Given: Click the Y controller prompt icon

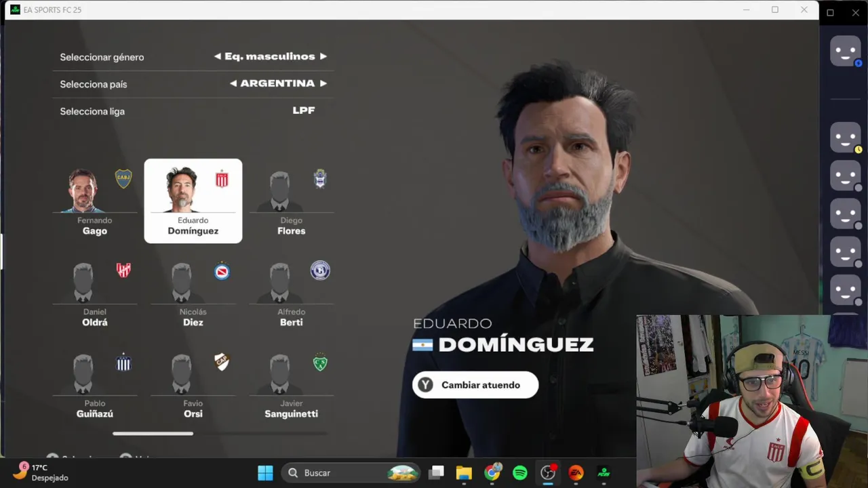Looking at the screenshot, I should (425, 385).
